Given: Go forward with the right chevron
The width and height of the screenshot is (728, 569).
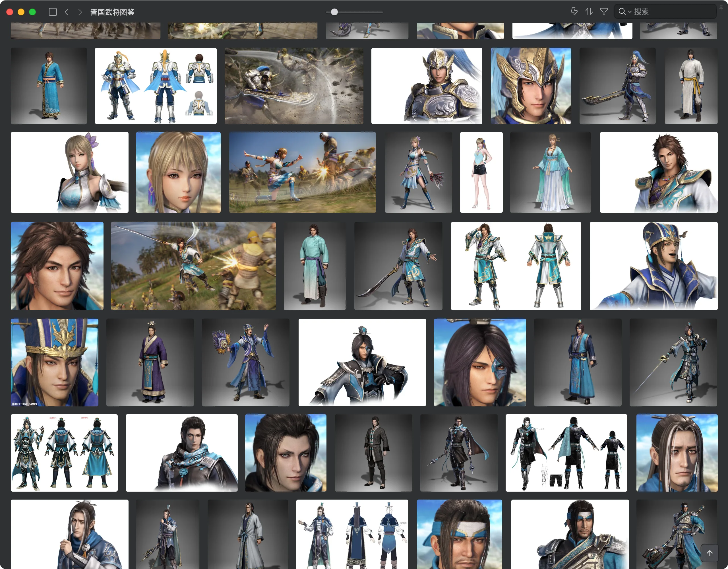Looking at the screenshot, I should (80, 12).
